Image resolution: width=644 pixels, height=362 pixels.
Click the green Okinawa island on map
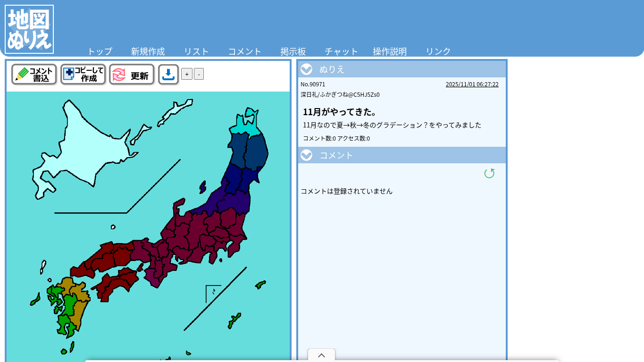click(x=234, y=321)
